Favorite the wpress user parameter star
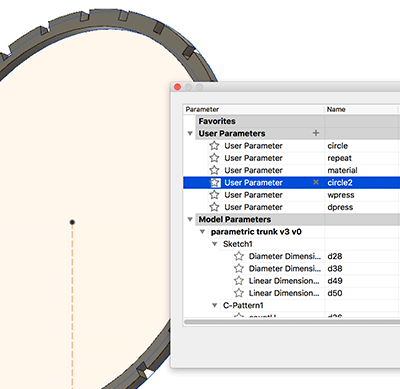 214,195
